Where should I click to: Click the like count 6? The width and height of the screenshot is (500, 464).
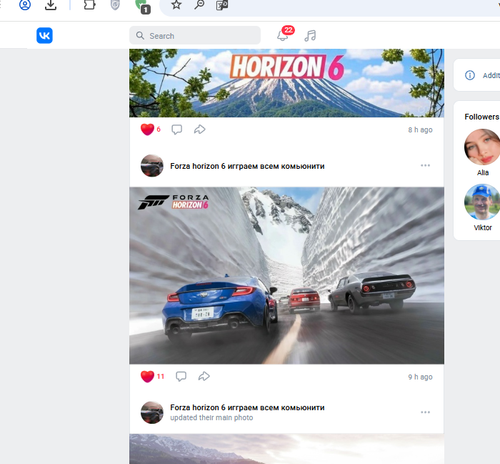coord(159,129)
